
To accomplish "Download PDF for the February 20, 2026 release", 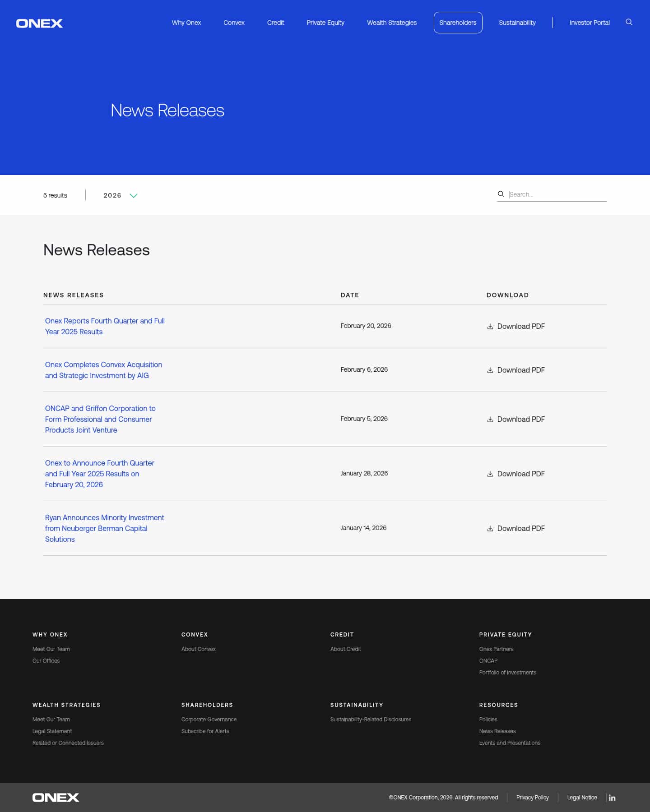I will (516, 326).
